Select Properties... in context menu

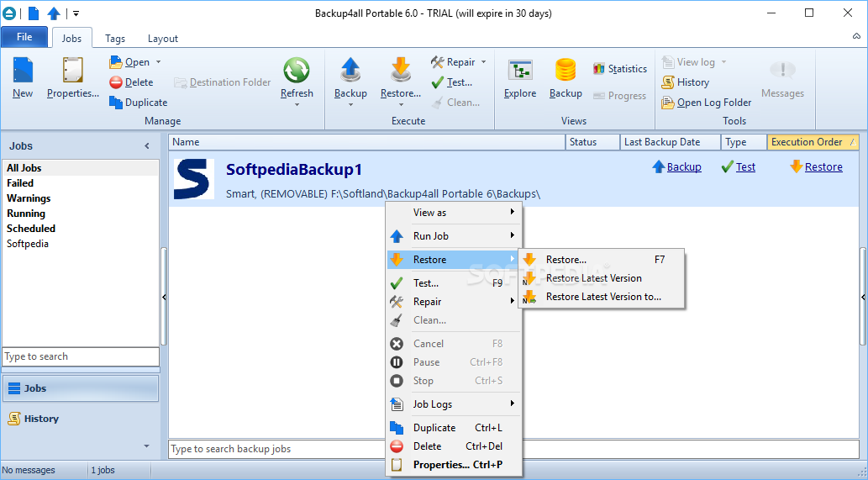pyautogui.click(x=454, y=465)
